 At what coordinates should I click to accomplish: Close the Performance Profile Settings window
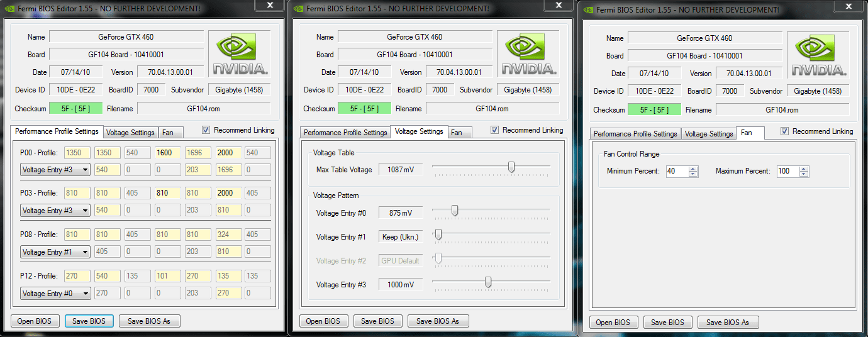(x=270, y=5)
